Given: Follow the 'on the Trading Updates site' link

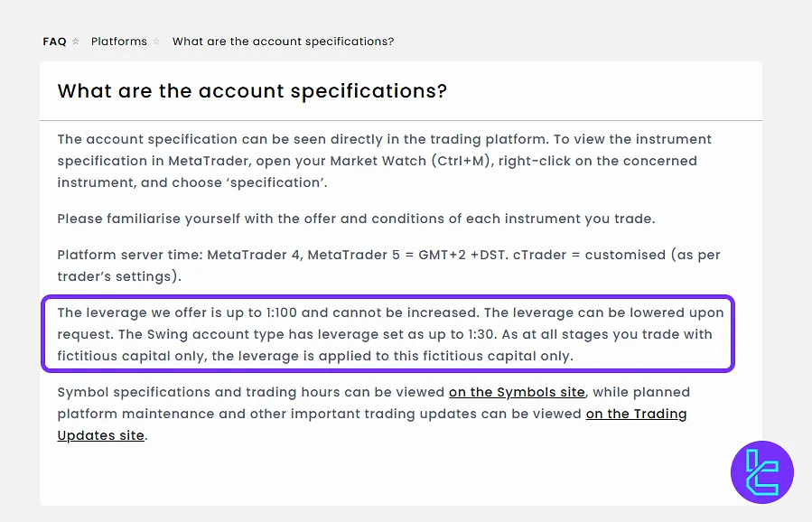Looking at the screenshot, I should point(636,414).
